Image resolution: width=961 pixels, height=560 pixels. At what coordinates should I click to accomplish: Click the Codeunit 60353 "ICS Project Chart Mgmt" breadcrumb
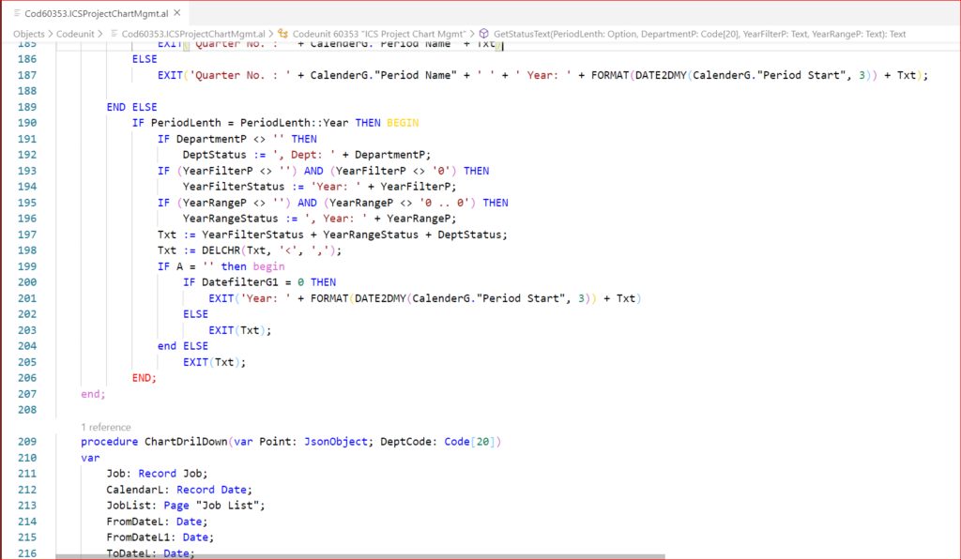[379, 34]
